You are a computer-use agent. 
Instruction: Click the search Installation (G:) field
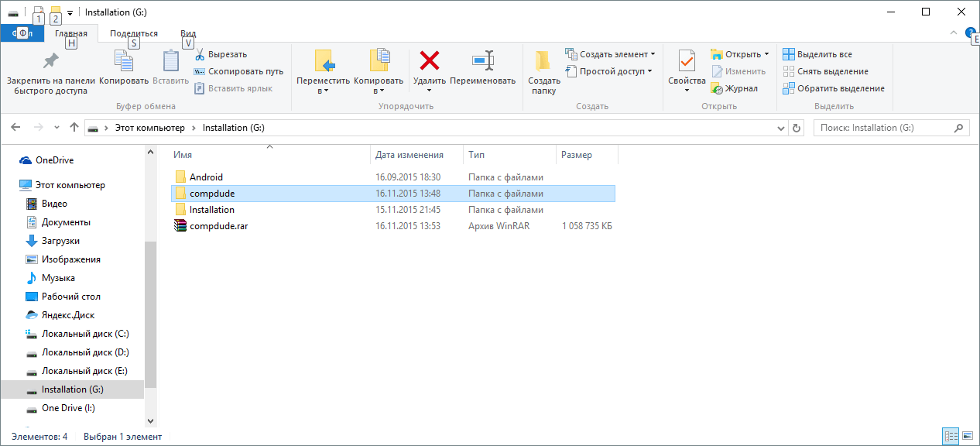[882, 128]
